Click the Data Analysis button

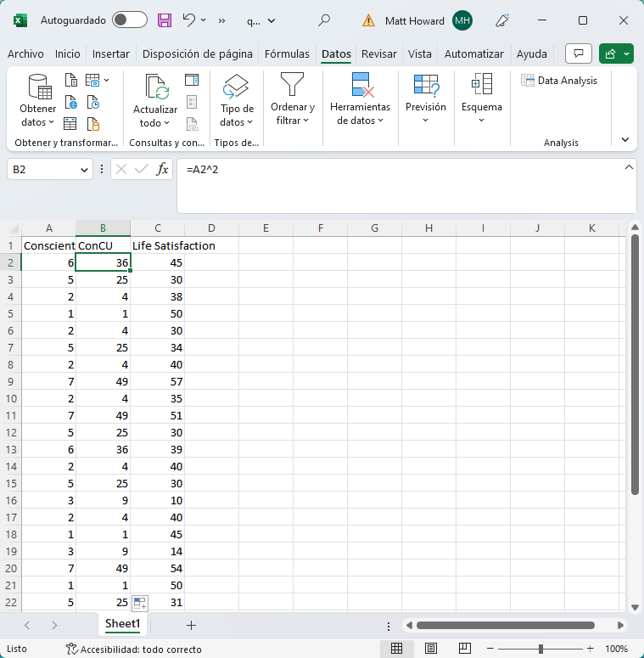point(559,81)
